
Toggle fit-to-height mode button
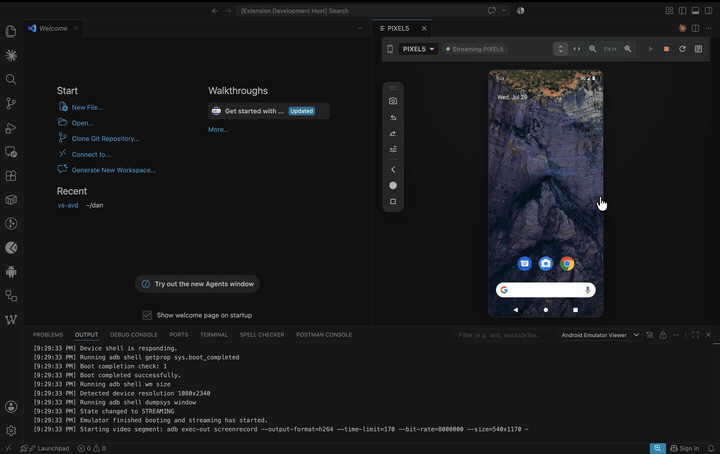[561, 49]
